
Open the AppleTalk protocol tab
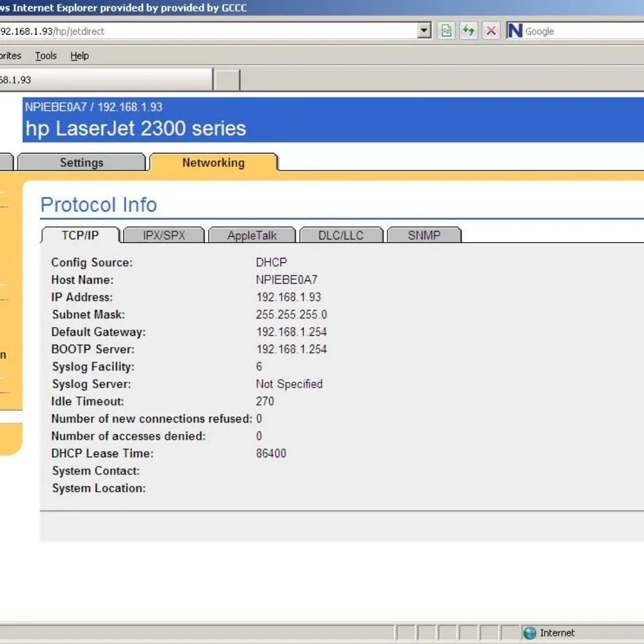click(252, 235)
